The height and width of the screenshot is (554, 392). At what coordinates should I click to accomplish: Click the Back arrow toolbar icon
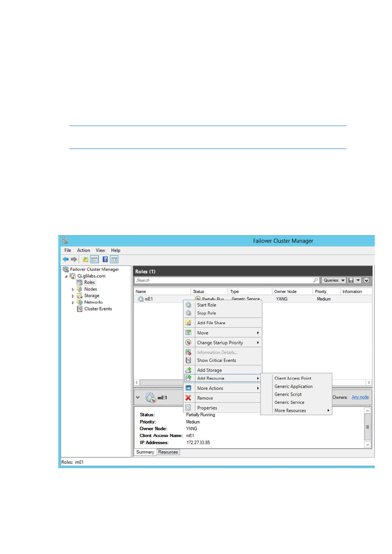tap(66, 259)
